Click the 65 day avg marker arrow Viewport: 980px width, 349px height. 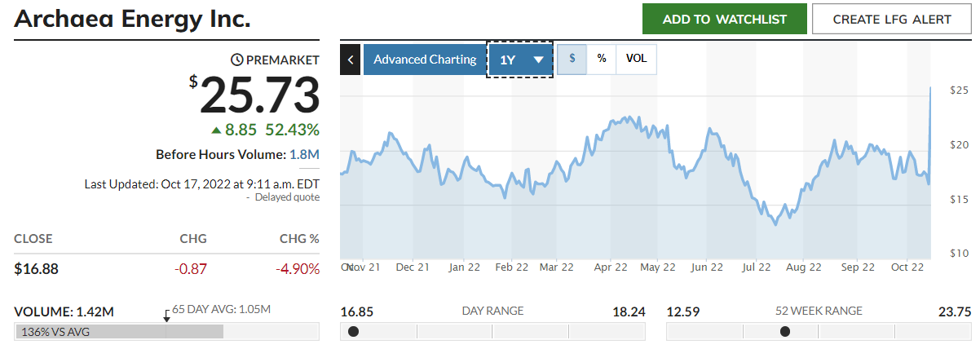(x=166, y=317)
